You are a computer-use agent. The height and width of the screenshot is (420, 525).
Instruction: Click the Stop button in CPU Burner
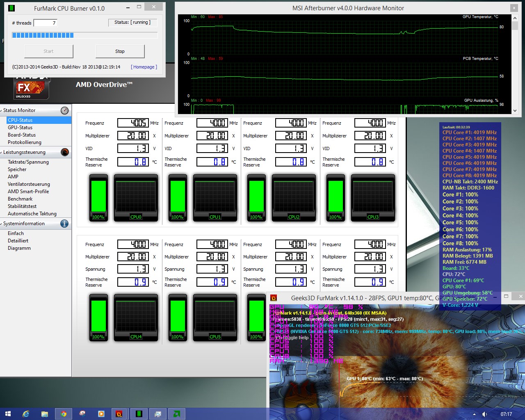120,51
